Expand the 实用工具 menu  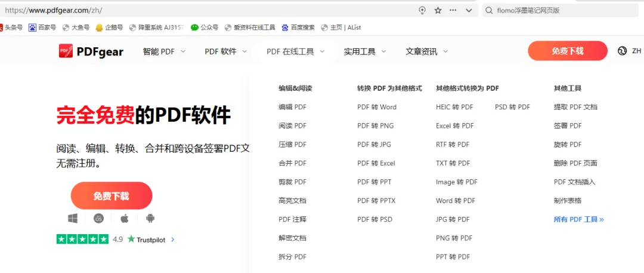(x=365, y=51)
